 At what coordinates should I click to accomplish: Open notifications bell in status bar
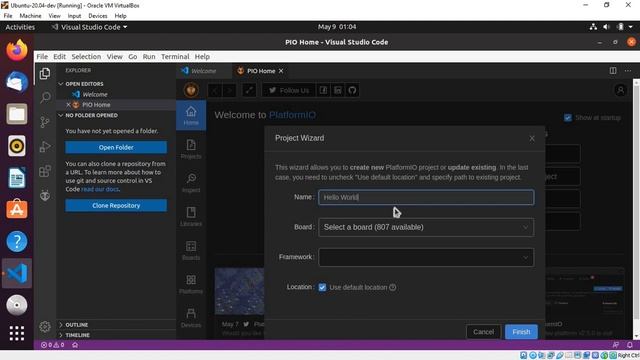(x=630, y=345)
